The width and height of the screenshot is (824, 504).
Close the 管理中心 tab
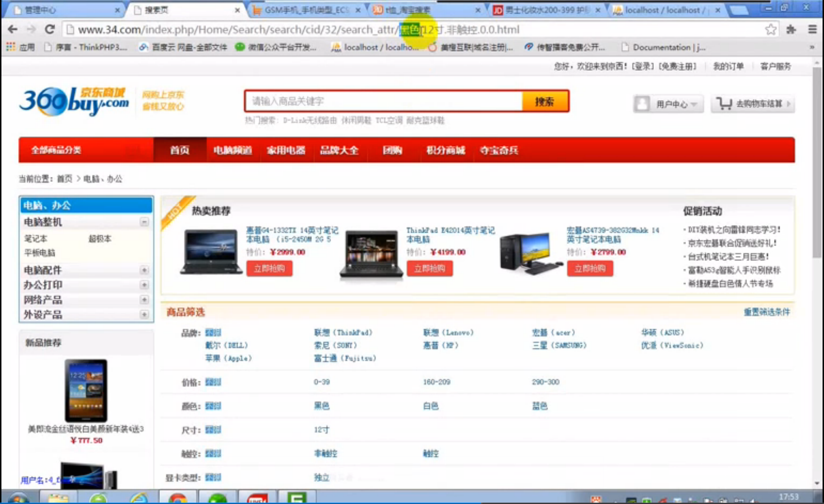[117, 10]
